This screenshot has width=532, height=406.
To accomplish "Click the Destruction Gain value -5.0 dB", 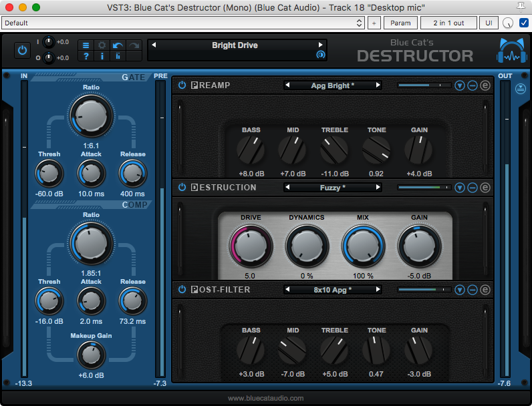I will 419,276.
